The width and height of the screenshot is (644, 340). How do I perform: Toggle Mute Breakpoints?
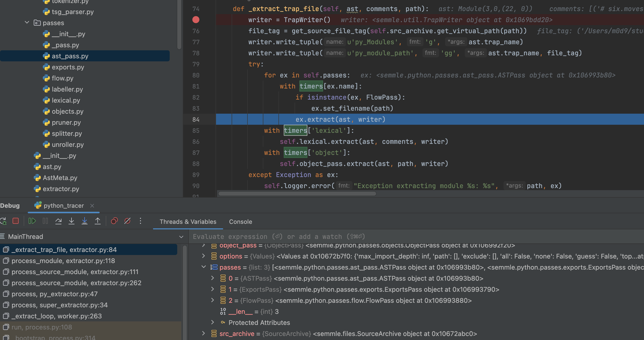[127, 221]
